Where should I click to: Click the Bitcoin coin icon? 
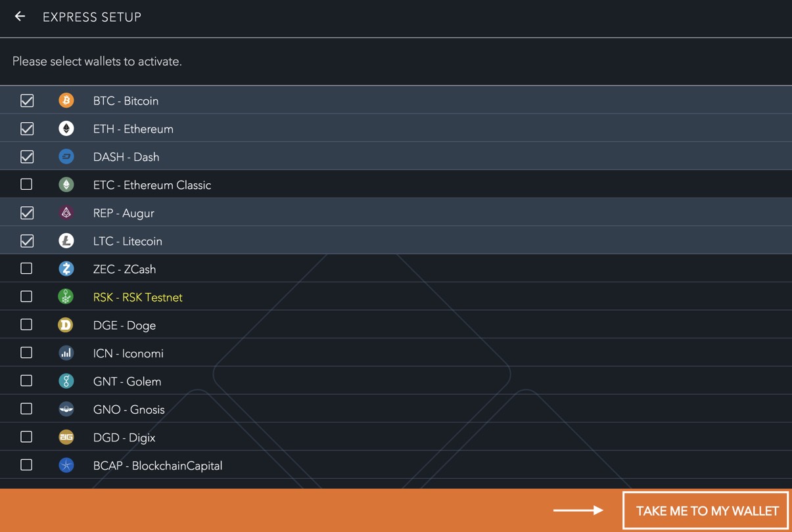coord(66,100)
